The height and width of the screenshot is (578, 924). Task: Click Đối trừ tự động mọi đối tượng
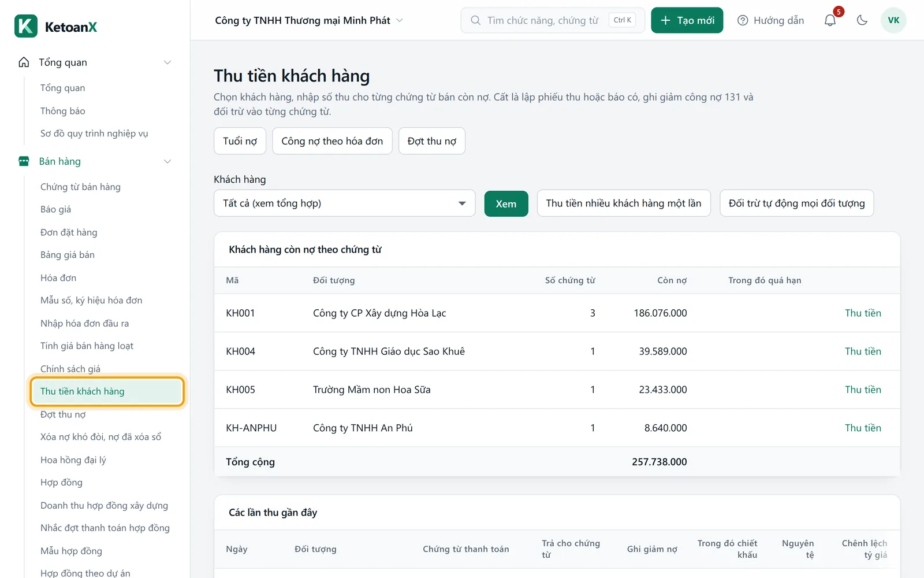[796, 203]
